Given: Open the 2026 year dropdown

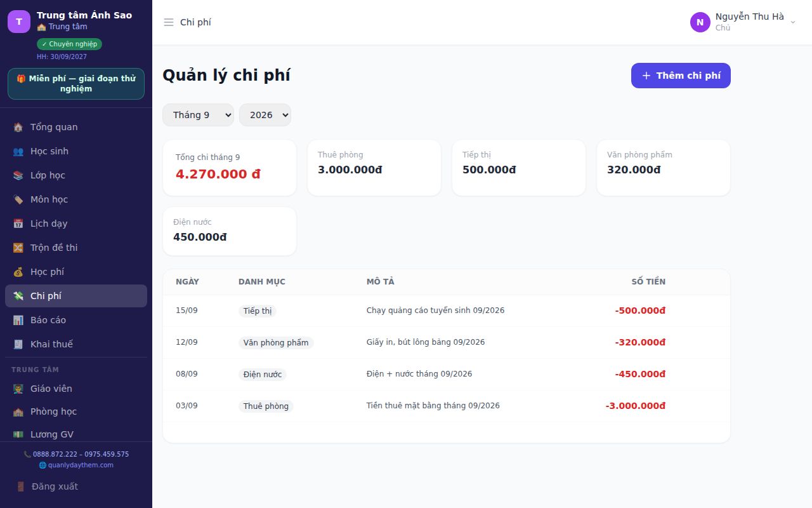Looking at the screenshot, I should [265, 115].
